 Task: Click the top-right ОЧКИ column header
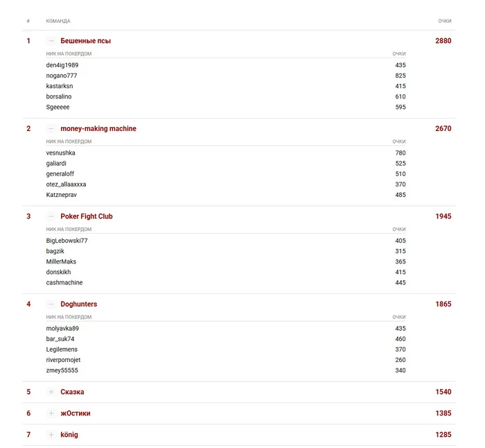tap(444, 21)
